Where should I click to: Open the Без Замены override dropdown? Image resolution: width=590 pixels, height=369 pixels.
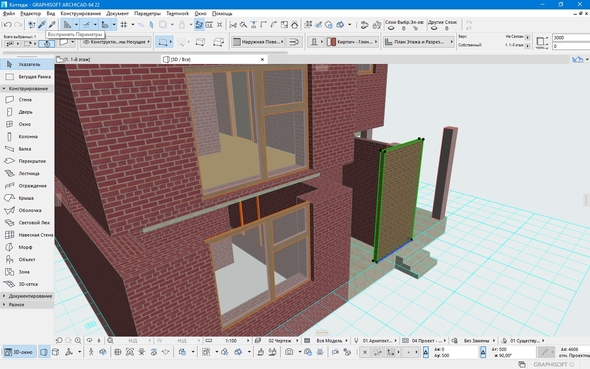point(473,340)
